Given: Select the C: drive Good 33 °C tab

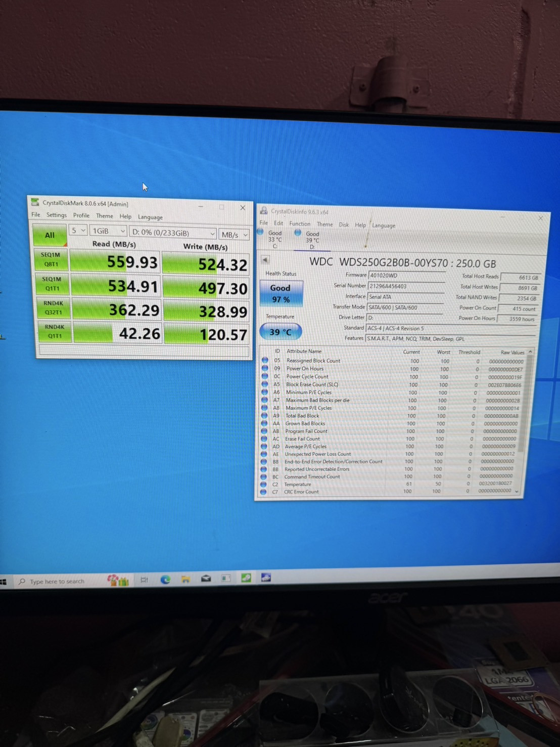Looking at the screenshot, I should [272, 239].
